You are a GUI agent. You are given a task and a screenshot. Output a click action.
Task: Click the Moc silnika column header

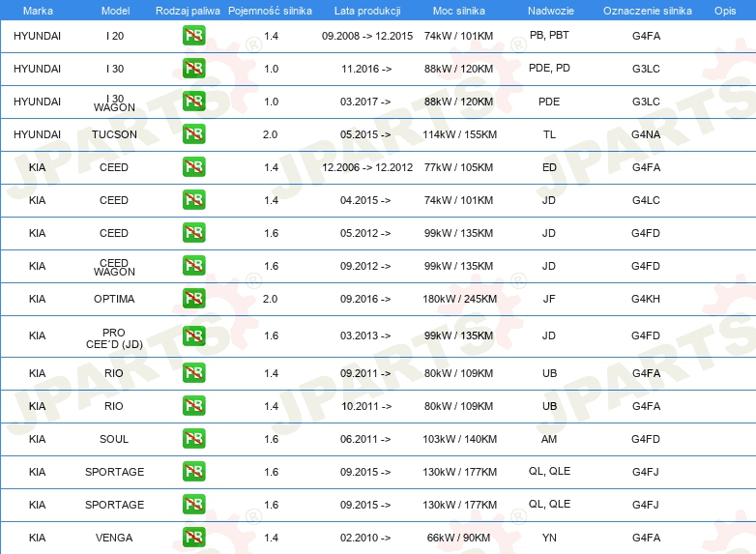point(459,11)
